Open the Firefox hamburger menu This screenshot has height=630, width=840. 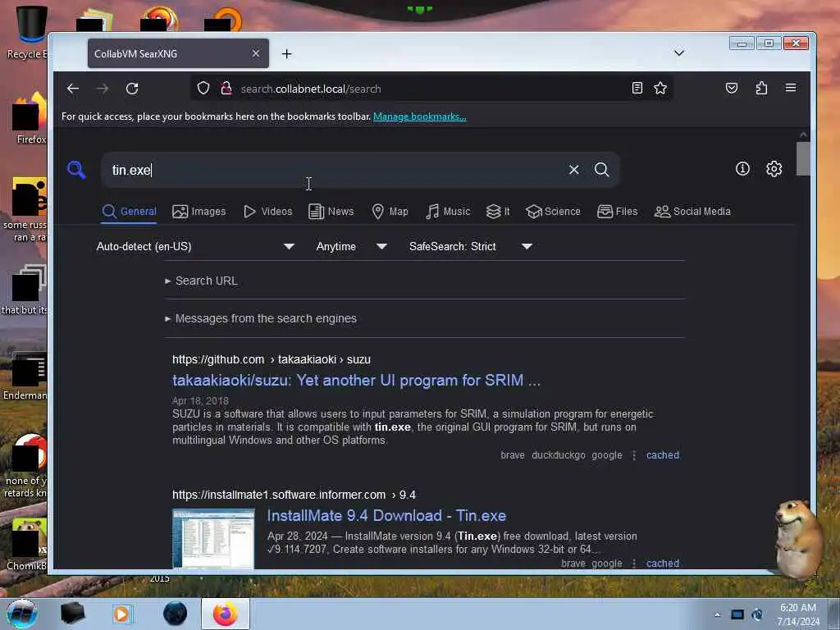click(x=791, y=88)
